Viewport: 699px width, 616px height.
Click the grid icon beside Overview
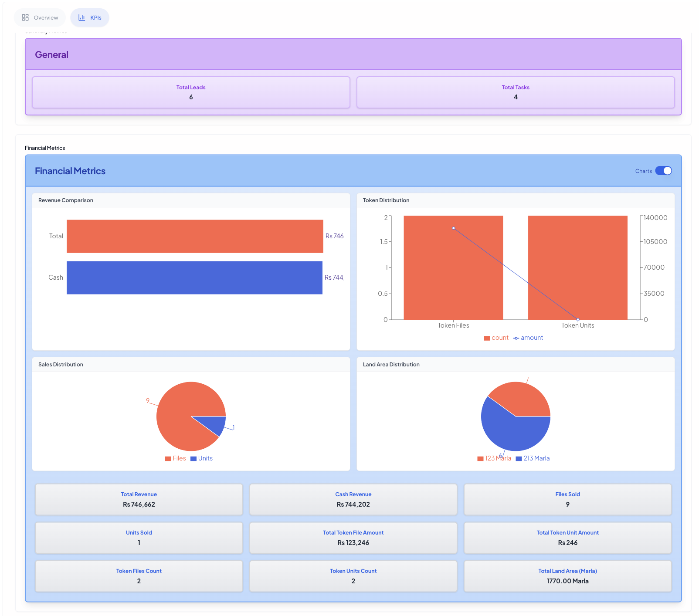click(26, 17)
